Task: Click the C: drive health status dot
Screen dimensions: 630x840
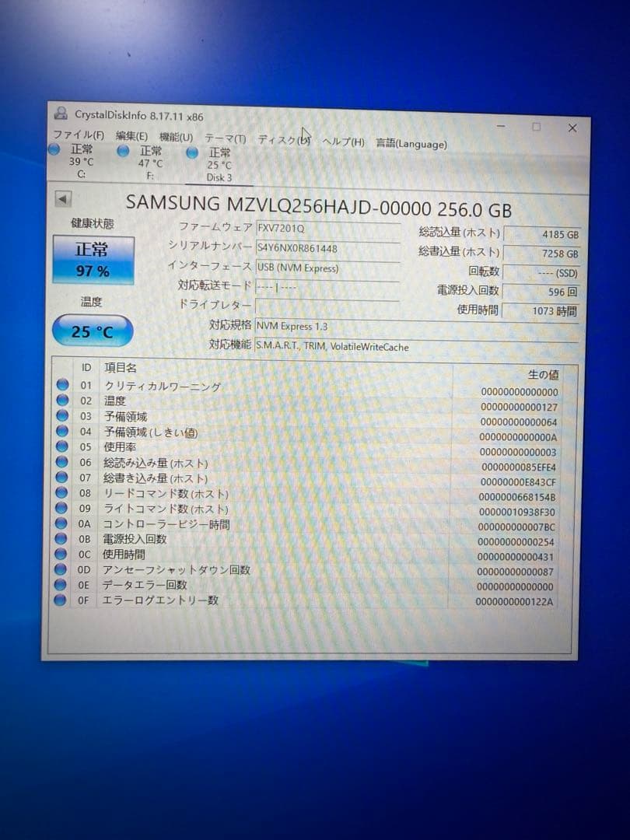Action: (x=54, y=149)
